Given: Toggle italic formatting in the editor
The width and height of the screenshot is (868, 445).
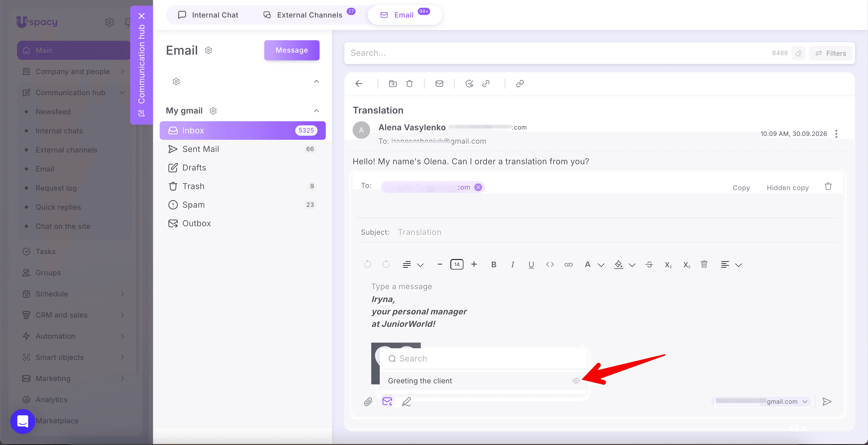Looking at the screenshot, I should 513,265.
